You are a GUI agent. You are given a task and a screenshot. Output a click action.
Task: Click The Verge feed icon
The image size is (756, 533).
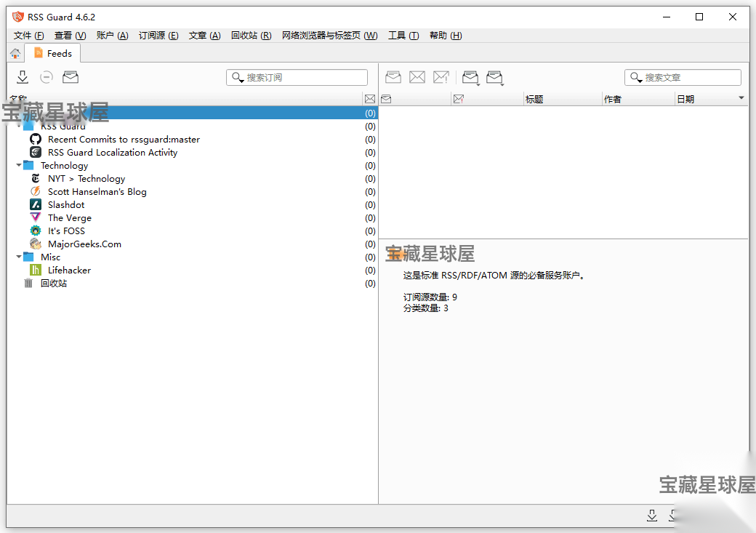coord(36,217)
